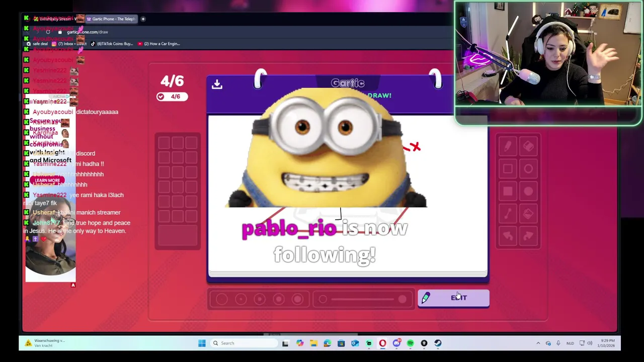
Task: Pick the filled circle tool
Action: [x=528, y=191]
